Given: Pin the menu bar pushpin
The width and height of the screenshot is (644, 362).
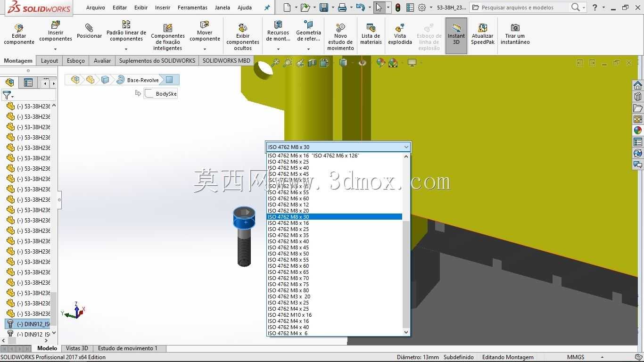Looking at the screenshot, I should [x=267, y=8].
